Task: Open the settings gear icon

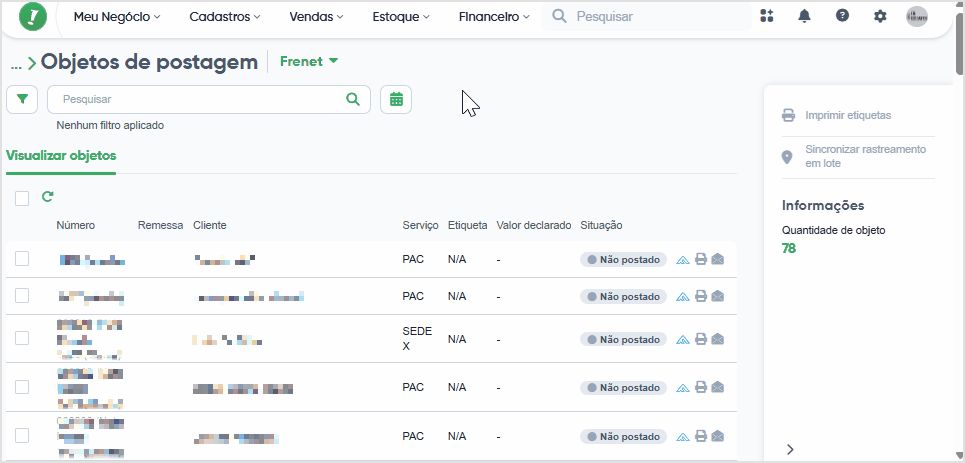Action: tap(881, 17)
